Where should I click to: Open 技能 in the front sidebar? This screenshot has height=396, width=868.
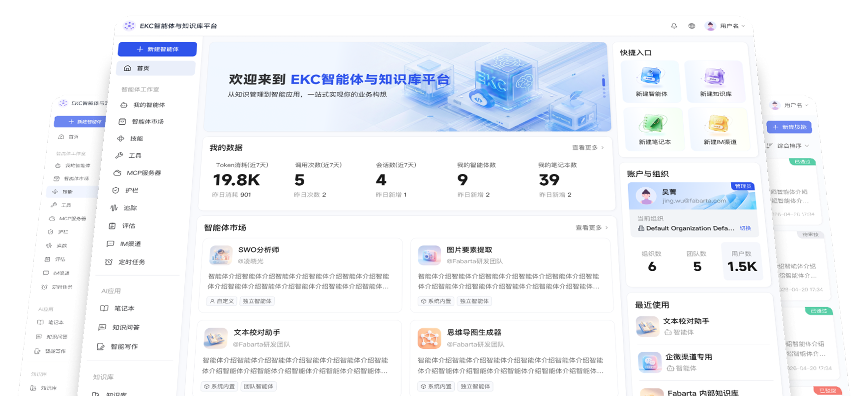click(130, 139)
